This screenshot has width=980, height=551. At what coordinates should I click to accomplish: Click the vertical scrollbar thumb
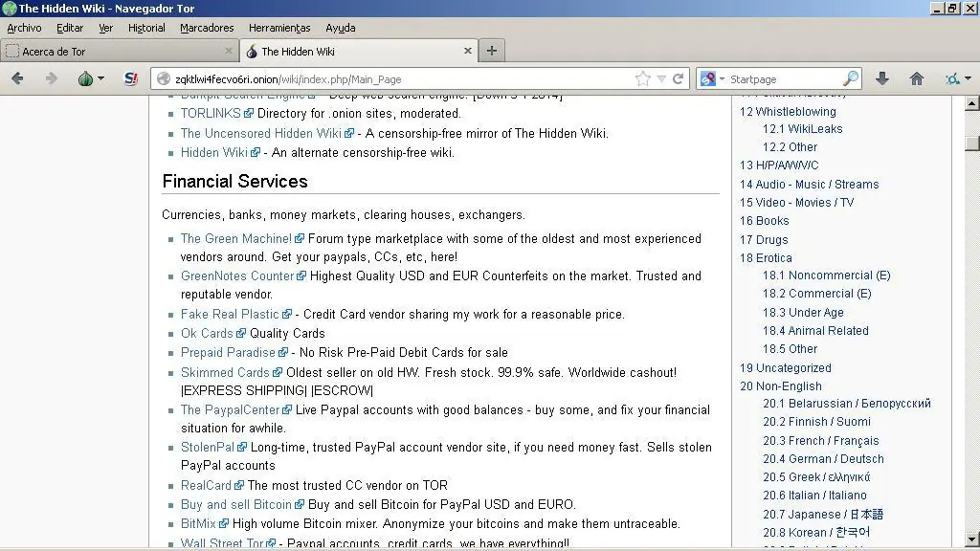point(972,143)
